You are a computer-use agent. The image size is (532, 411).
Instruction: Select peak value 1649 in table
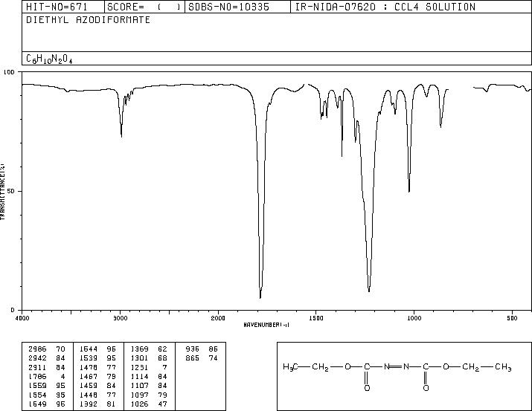click(37, 404)
